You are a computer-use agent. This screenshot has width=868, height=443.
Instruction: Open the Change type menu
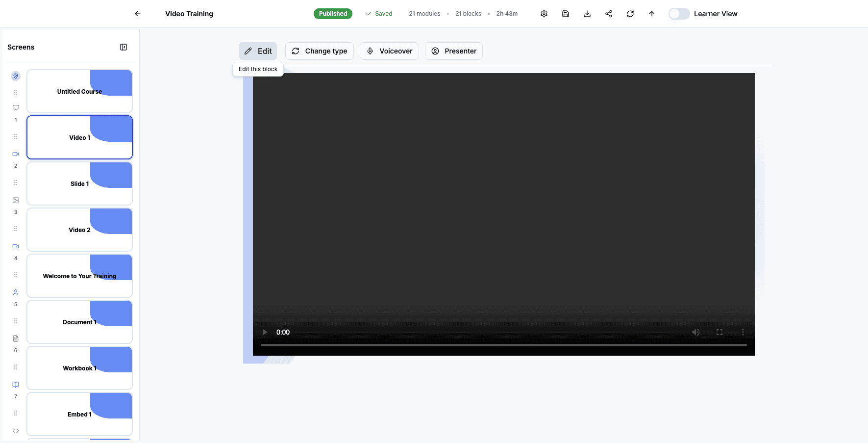(x=319, y=51)
